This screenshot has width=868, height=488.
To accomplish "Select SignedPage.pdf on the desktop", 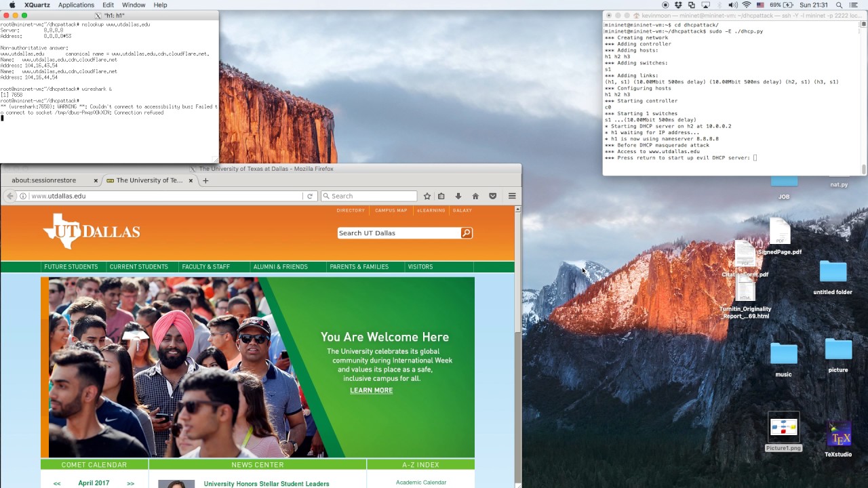I will 780,237.
